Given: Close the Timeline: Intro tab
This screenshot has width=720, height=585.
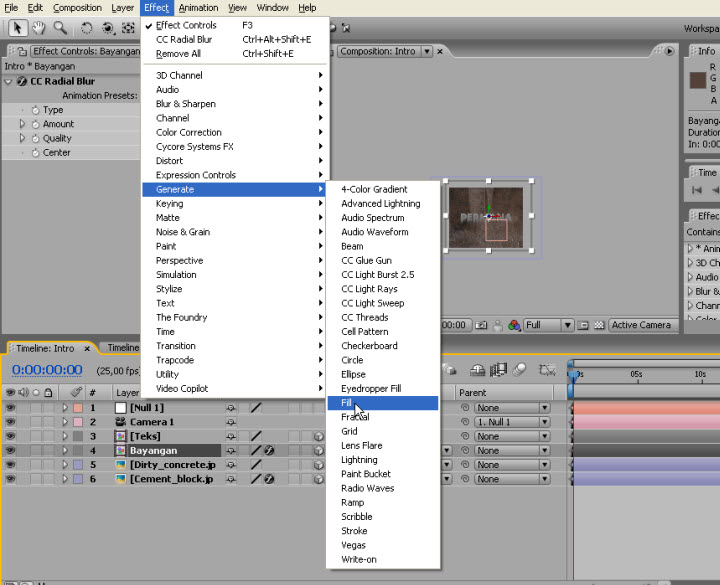Looking at the screenshot, I should pos(87,349).
